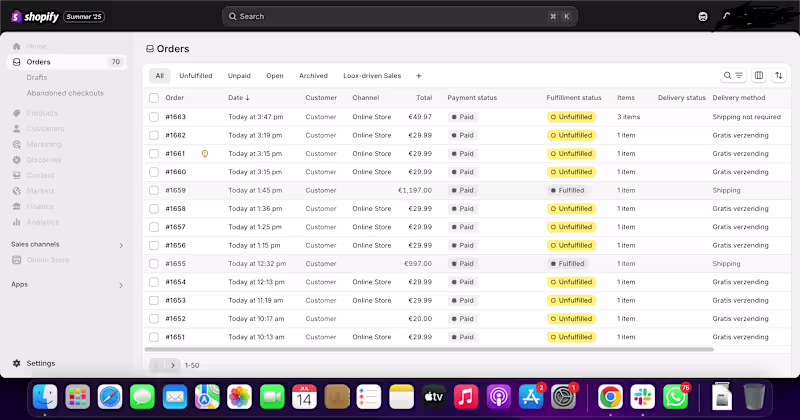Switch to the Archived tab
The height and width of the screenshot is (420, 800).
(313, 76)
